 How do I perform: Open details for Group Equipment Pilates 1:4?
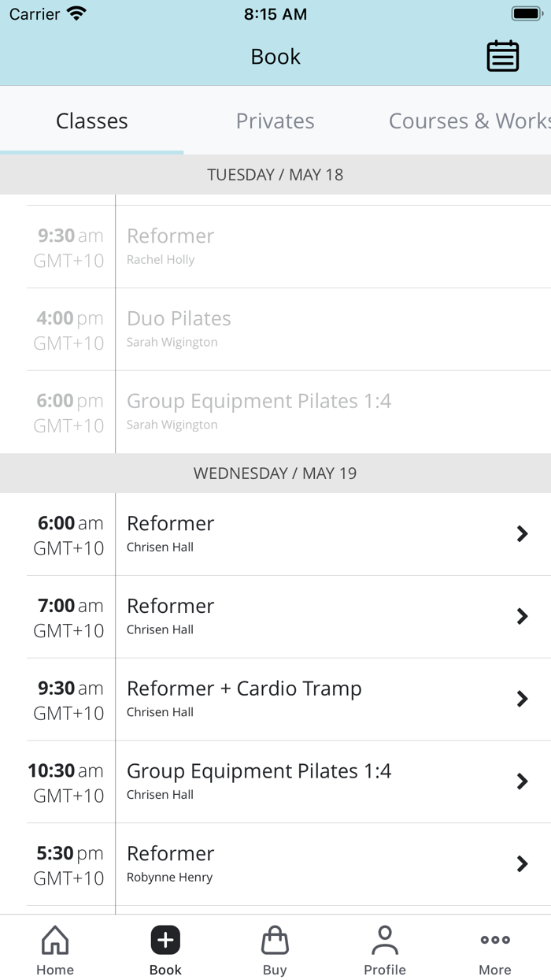click(x=275, y=781)
